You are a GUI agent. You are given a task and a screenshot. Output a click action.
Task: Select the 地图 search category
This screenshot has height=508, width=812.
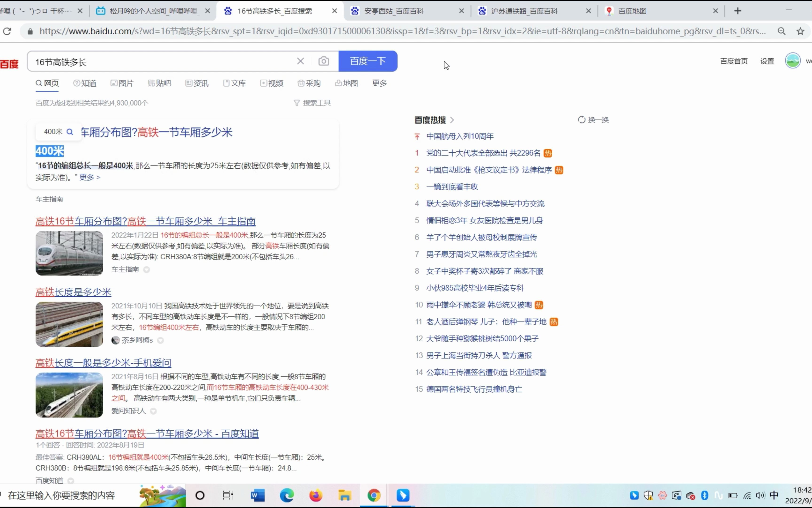tap(347, 83)
